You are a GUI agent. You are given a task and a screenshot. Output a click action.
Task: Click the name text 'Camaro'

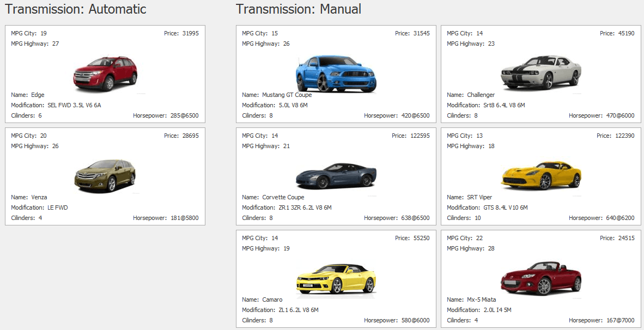(x=272, y=300)
